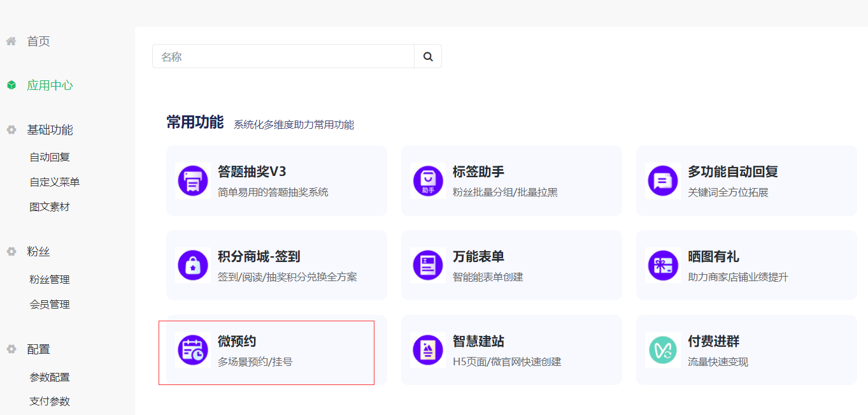The image size is (868, 415).
Task: Click the 标签助手 purple bag icon
Action: [427, 181]
